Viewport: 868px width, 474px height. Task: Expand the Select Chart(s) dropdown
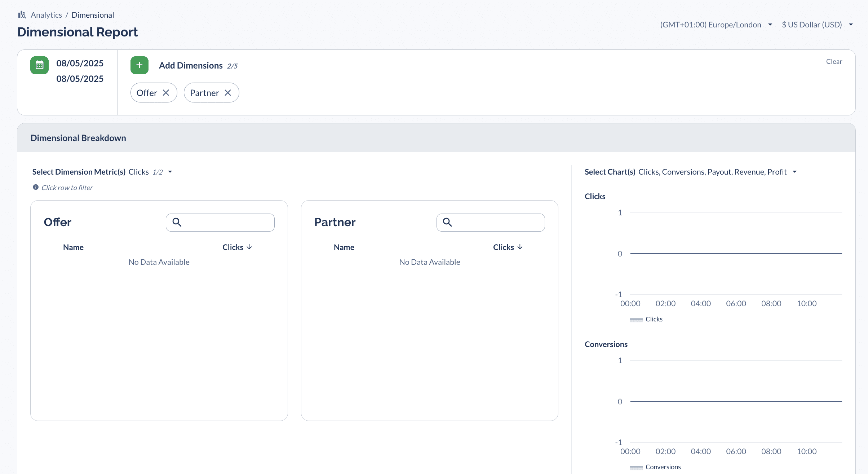click(794, 172)
